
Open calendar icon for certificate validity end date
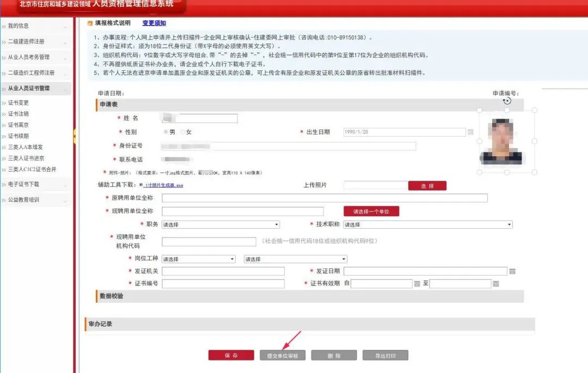496,284
